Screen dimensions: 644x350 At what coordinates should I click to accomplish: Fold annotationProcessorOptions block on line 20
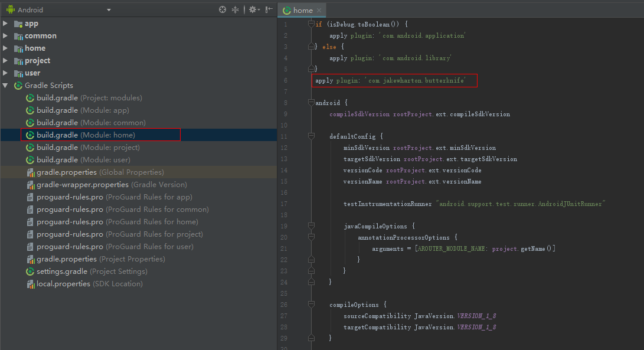(x=311, y=237)
